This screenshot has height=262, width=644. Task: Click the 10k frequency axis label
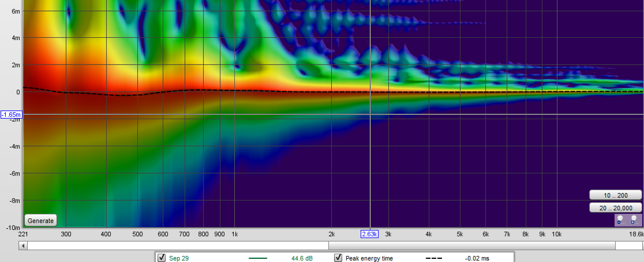tap(557, 234)
